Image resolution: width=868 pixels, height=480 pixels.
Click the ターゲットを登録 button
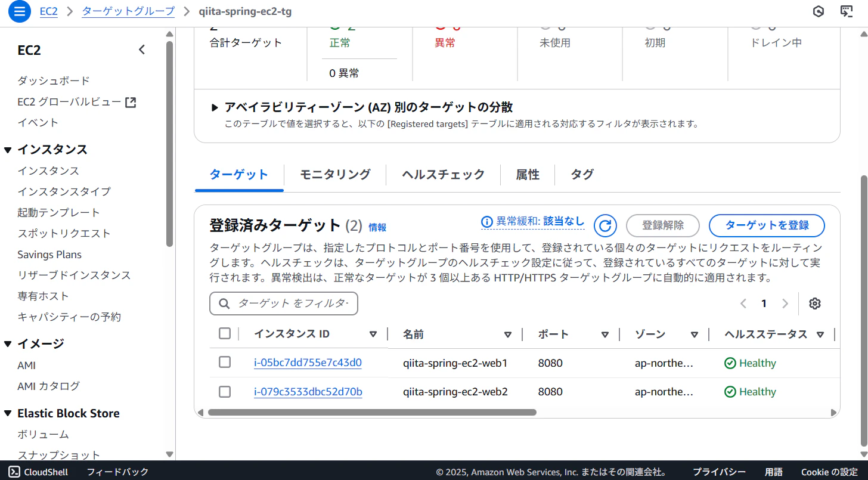[x=767, y=225]
